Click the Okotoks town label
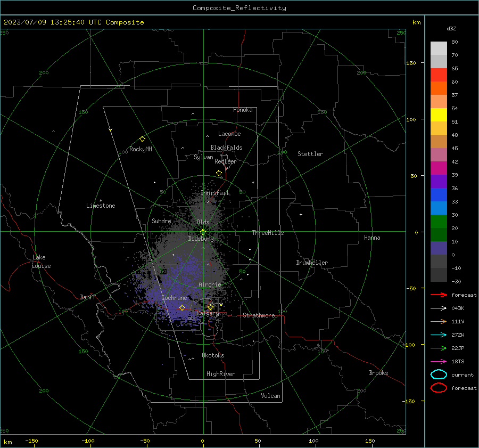The width and height of the screenshot is (479, 448). coord(213,355)
